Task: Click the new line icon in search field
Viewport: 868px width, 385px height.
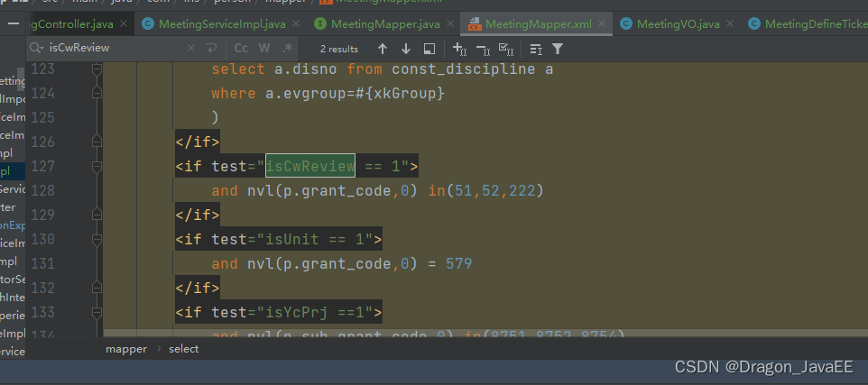Action: (x=211, y=48)
